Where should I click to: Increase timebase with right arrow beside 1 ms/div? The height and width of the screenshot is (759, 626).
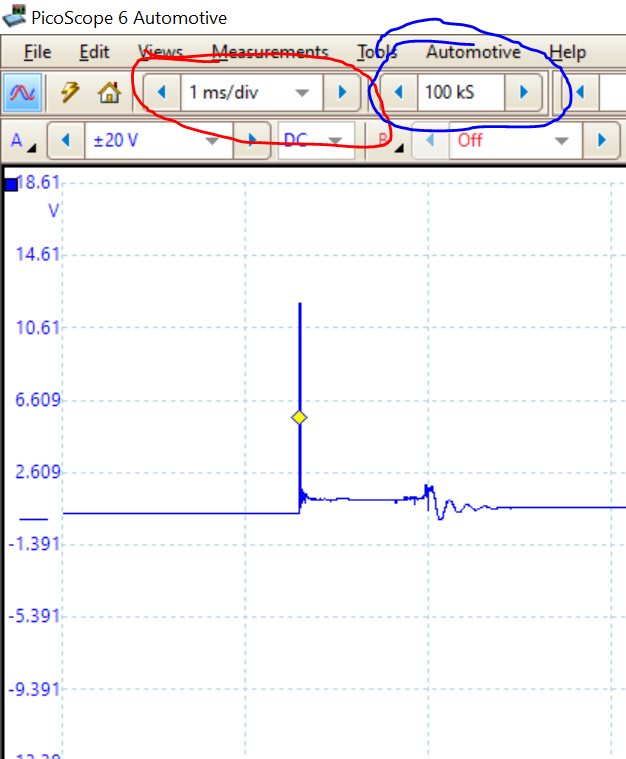(x=342, y=93)
